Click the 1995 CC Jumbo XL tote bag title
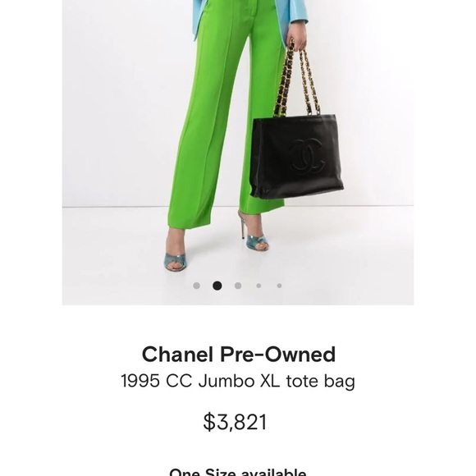Image resolution: width=476 pixels, height=476 pixels. [x=238, y=381]
